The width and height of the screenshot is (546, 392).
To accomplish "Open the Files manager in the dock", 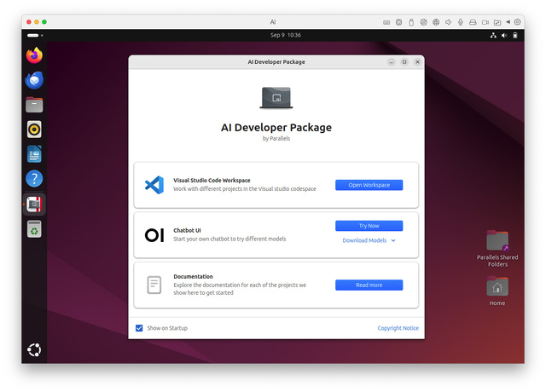I will click(x=34, y=105).
